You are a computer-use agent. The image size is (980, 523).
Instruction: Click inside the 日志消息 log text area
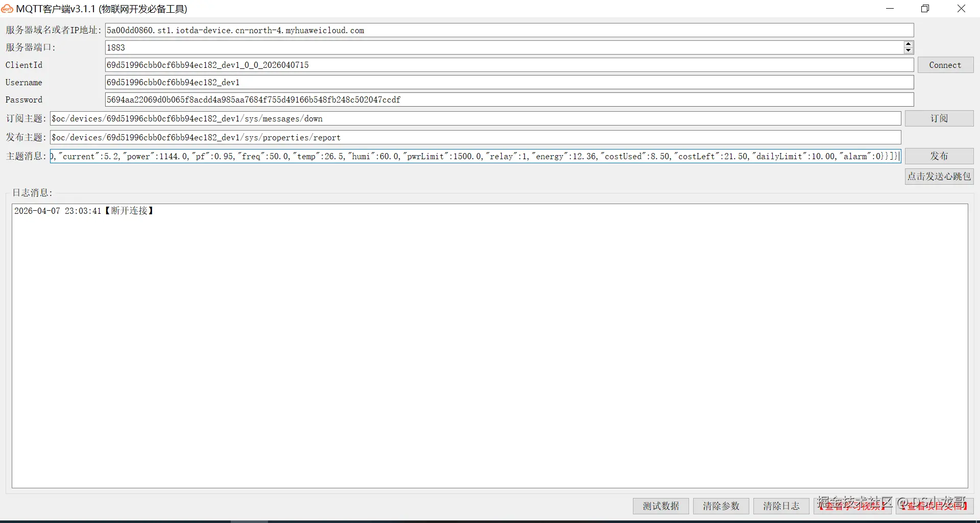point(490,346)
